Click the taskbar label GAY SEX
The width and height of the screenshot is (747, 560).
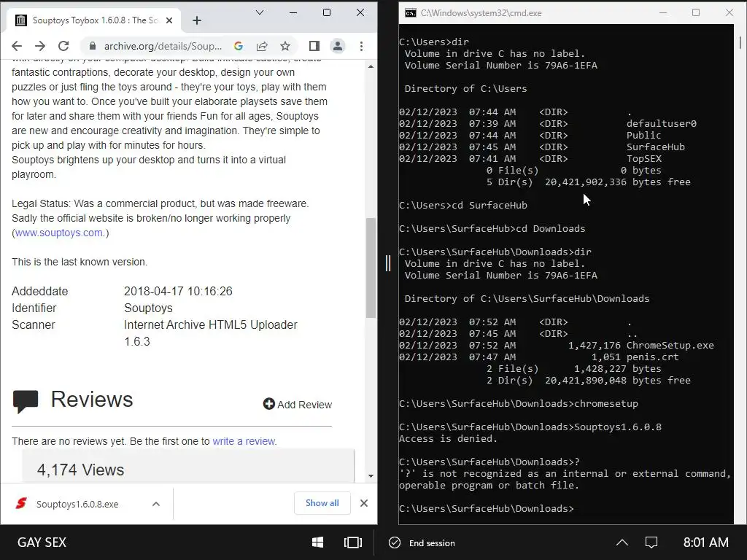[42, 542]
